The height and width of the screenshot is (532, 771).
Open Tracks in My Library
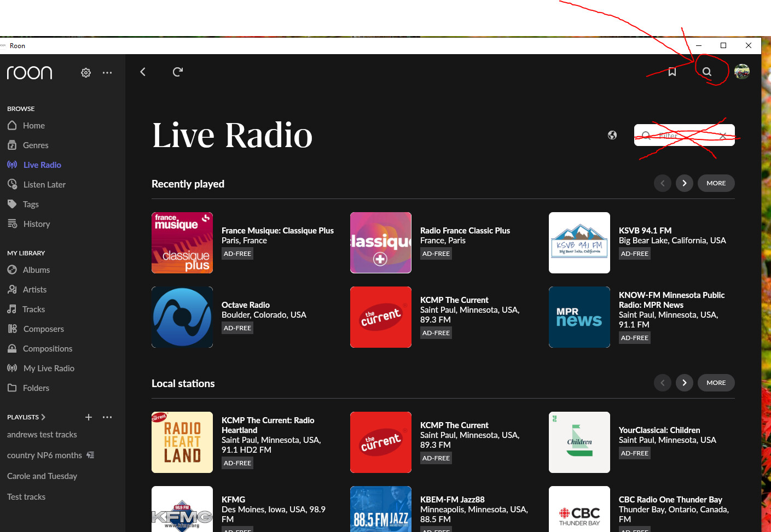tap(33, 309)
